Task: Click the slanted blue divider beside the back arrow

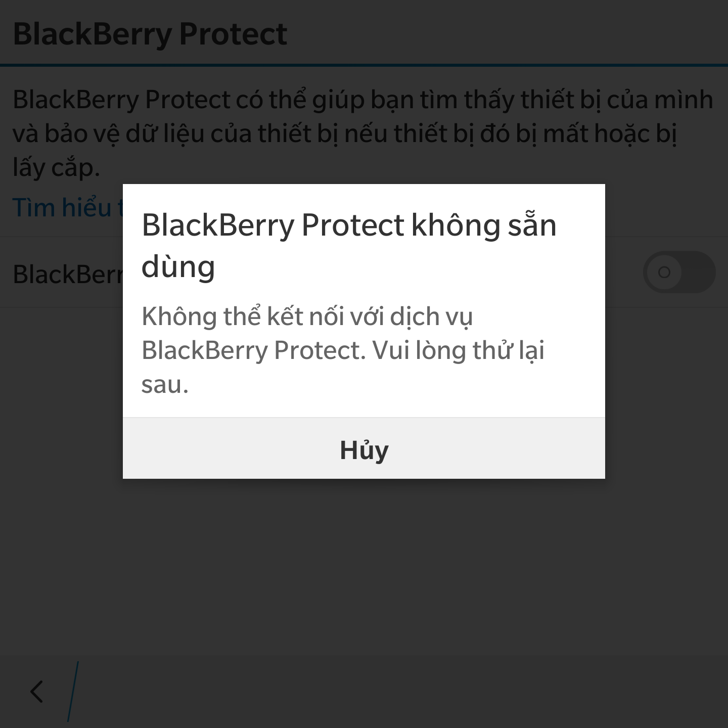Action: tap(73, 691)
